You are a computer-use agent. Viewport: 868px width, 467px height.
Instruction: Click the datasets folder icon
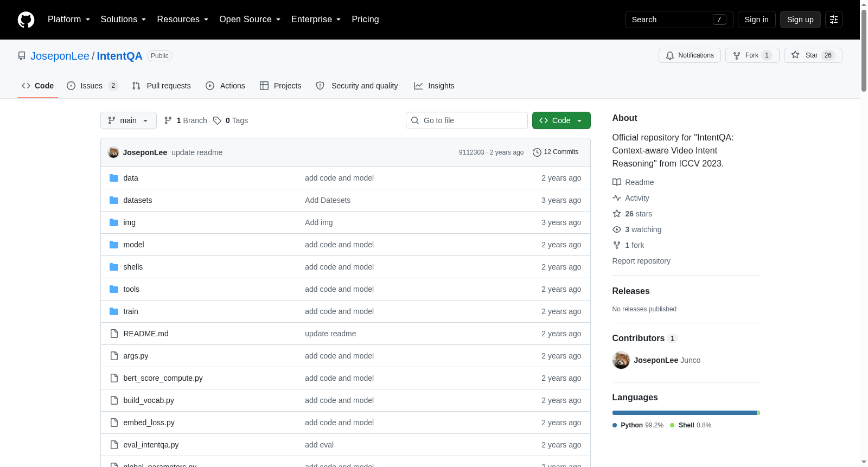[x=114, y=200]
